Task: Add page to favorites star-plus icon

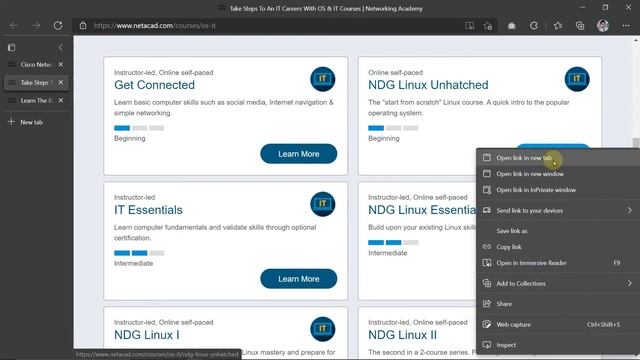Action: click(x=488, y=26)
